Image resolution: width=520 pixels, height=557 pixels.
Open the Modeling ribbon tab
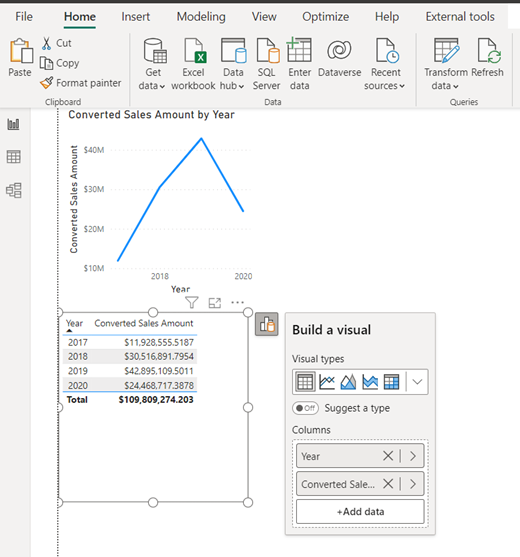click(201, 17)
